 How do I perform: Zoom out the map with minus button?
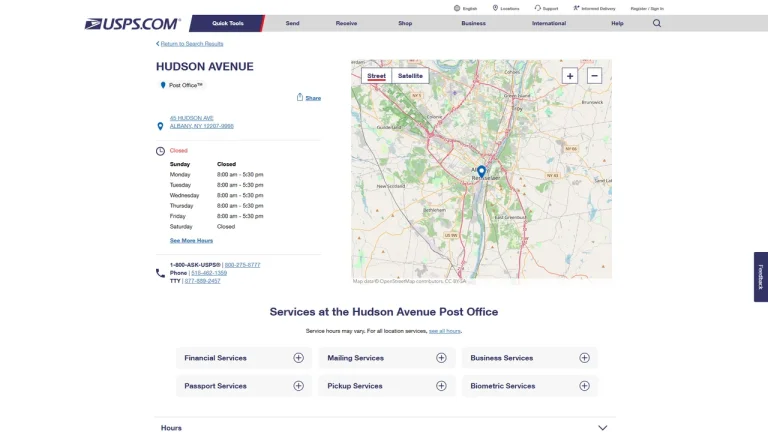[594, 76]
